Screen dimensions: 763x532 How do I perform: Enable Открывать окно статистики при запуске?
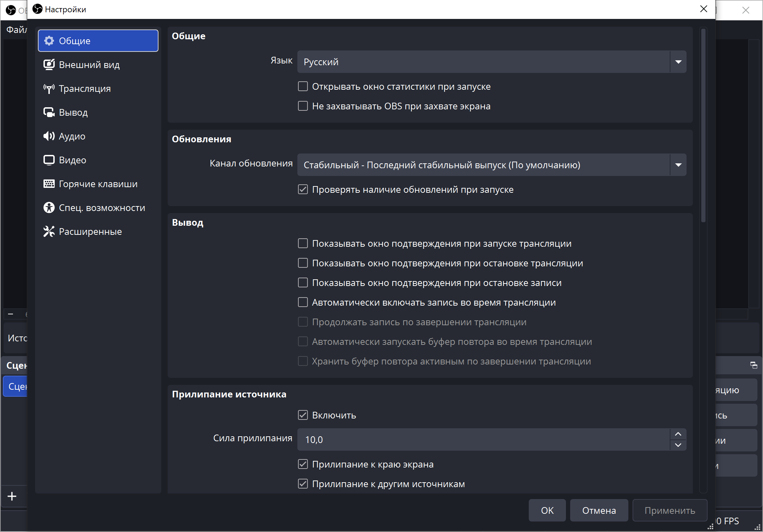tap(303, 87)
